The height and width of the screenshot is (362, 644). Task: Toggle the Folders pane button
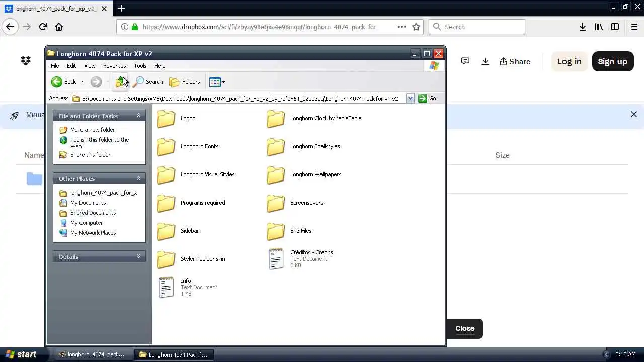click(185, 82)
